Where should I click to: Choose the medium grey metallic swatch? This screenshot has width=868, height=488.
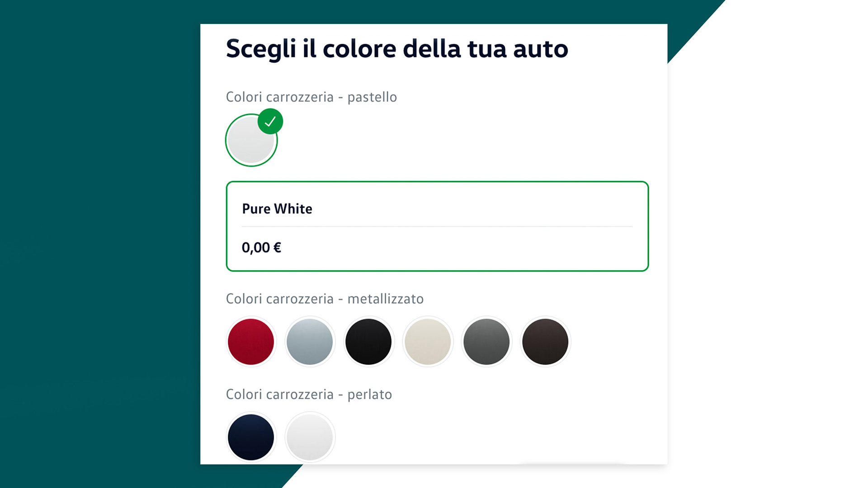pyautogui.click(x=486, y=342)
